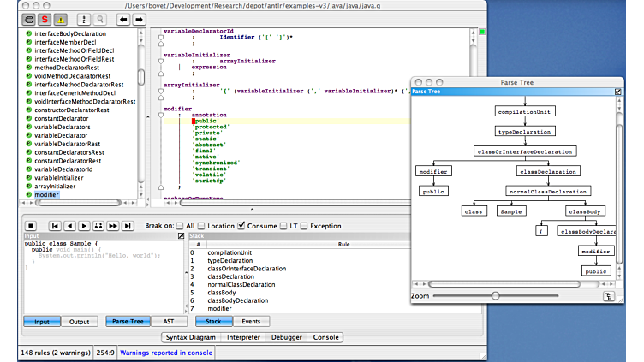This screenshot has width=644, height=362.
Task: Stop the debugger with the square button
Action: point(31,226)
